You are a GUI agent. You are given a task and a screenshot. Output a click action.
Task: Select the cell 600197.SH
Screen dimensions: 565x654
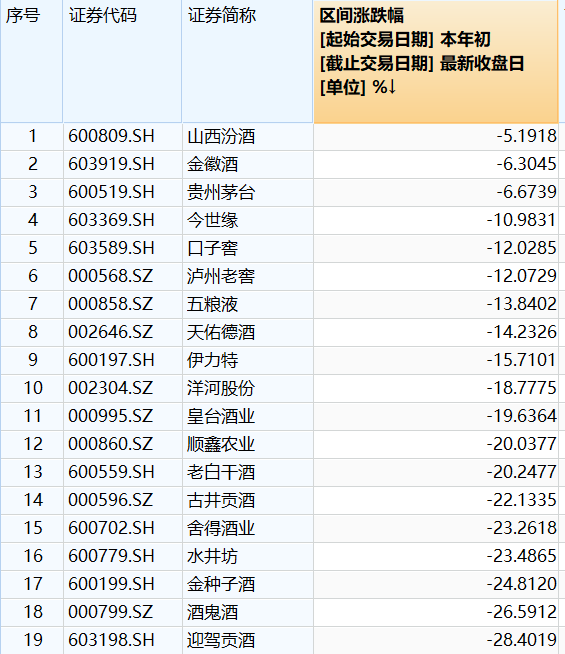click(x=123, y=360)
